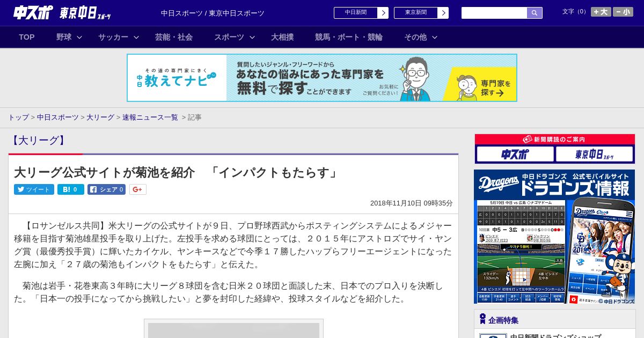Share on Google+ button
The width and height of the screenshot is (644, 338).
(138, 189)
